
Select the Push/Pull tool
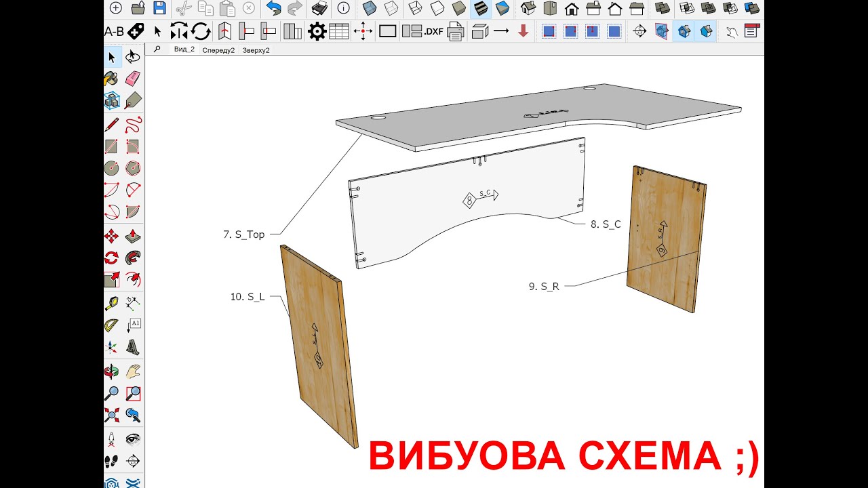[x=133, y=236]
